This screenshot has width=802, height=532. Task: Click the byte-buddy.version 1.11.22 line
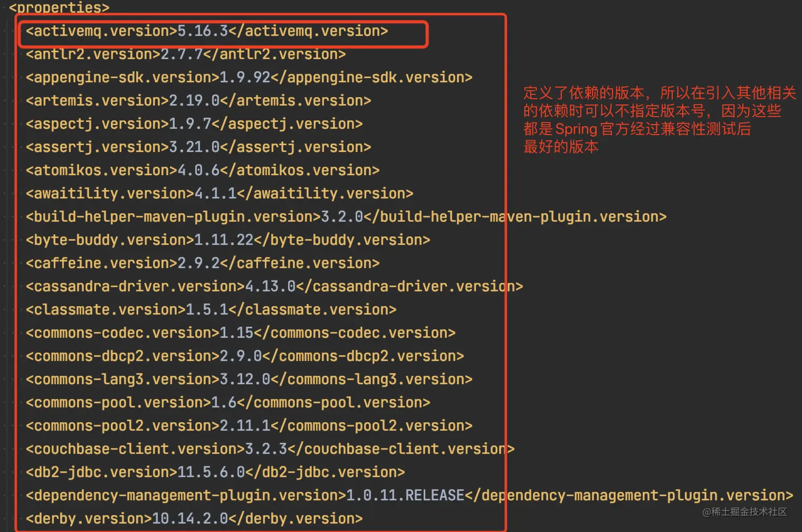[228, 240]
